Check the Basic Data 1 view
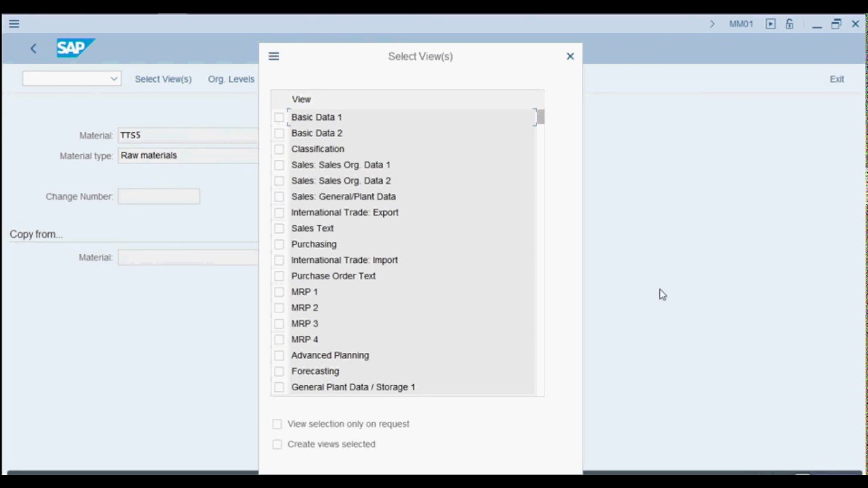Viewport: 868px width, 488px height. (x=279, y=117)
